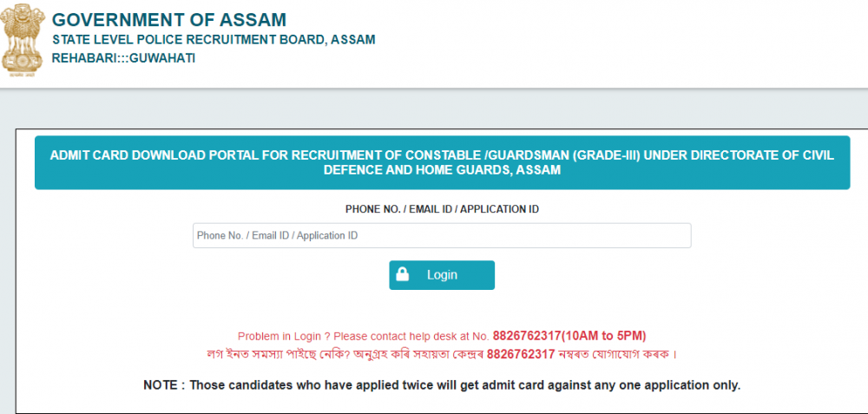Click the GOVERNMENT OF ASSAM heading
The height and width of the screenshot is (414, 868).
[x=168, y=20]
